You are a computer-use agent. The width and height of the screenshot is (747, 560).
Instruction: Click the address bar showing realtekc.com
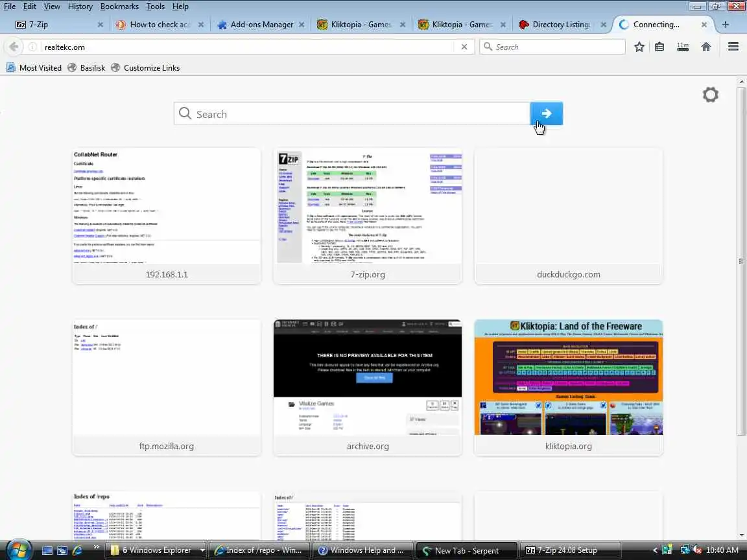coord(247,47)
